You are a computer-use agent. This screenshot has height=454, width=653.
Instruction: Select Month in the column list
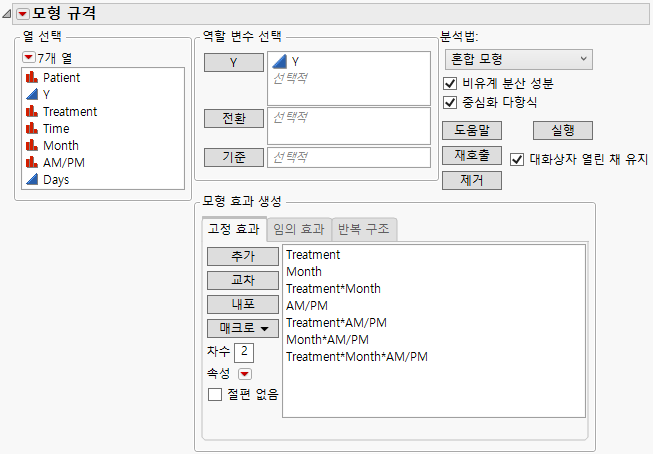(x=61, y=146)
